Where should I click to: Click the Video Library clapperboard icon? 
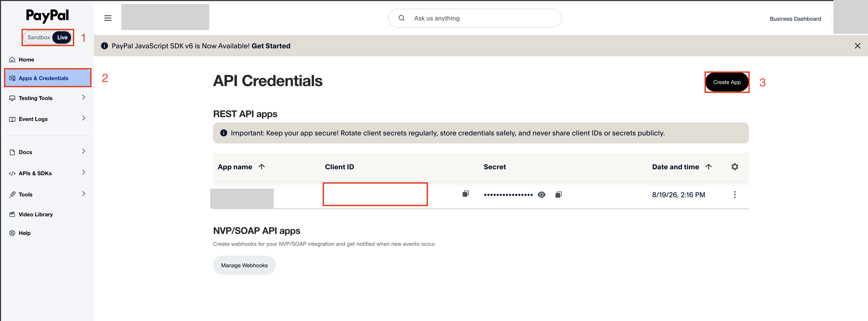tap(12, 214)
